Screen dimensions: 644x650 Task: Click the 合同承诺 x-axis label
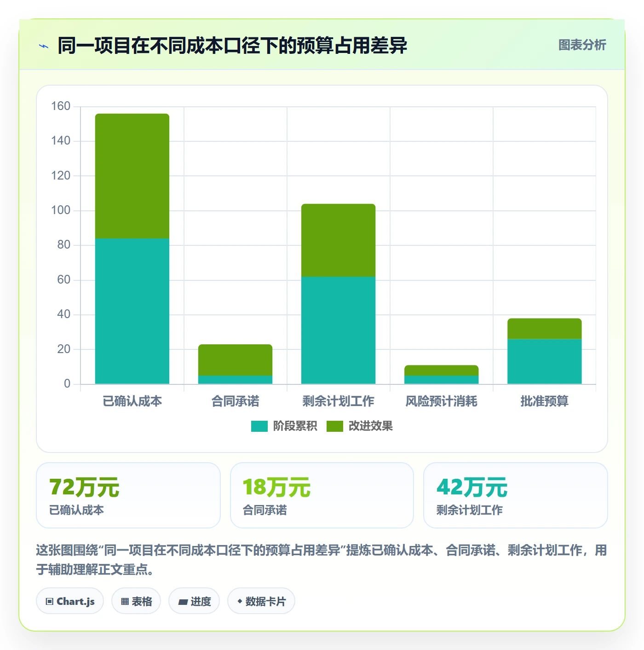235,401
